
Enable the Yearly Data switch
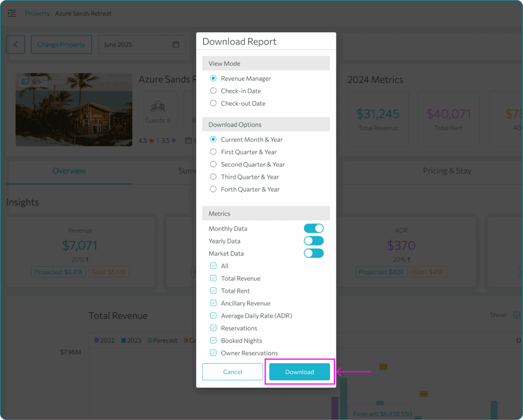pos(314,241)
